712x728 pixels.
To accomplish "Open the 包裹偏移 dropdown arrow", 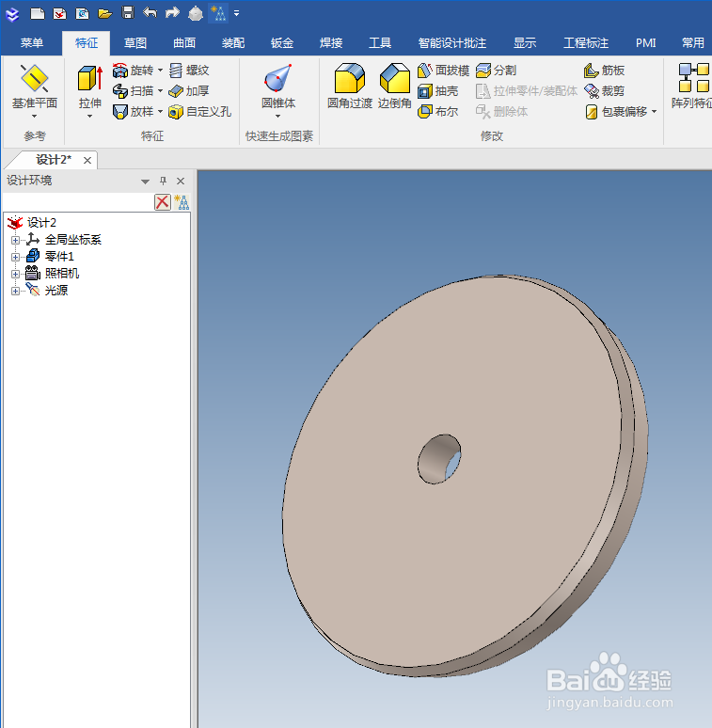I will (x=654, y=111).
